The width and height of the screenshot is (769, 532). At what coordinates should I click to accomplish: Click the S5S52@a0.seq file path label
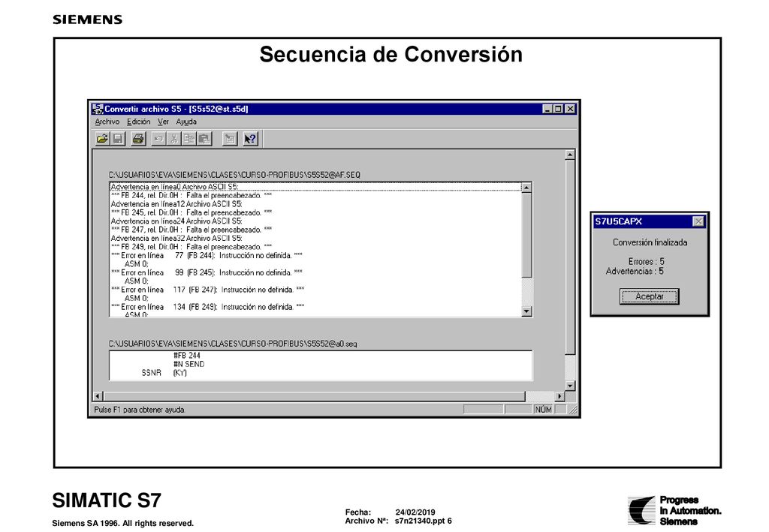tap(233, 344)
